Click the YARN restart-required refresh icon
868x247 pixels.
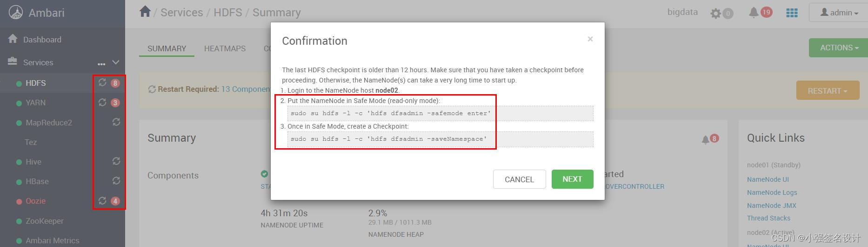click(102, 102)
